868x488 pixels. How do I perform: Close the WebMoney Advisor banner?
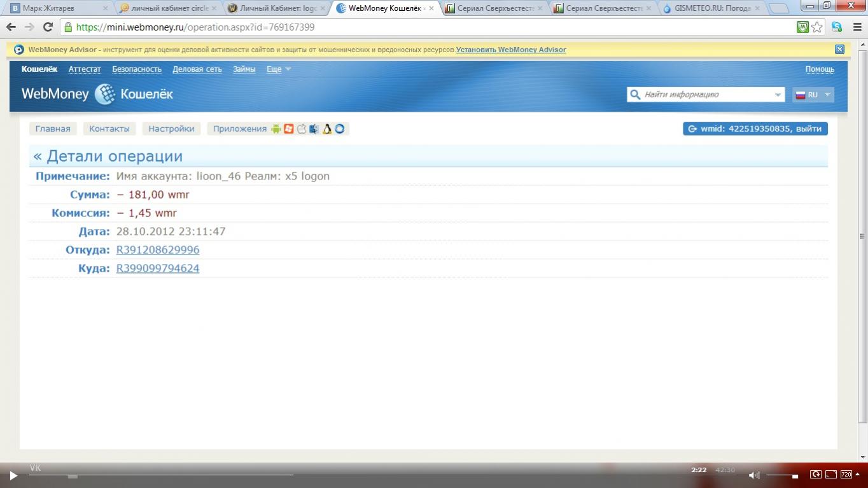839,50
